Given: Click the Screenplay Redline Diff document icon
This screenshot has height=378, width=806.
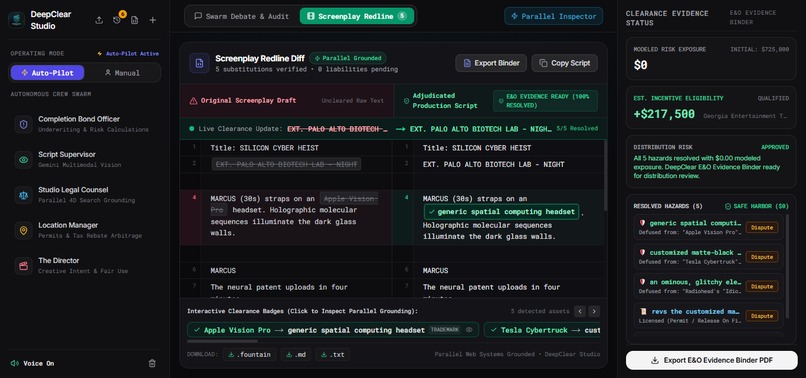Looking at the screenshot, I should (x=199, y=63).
